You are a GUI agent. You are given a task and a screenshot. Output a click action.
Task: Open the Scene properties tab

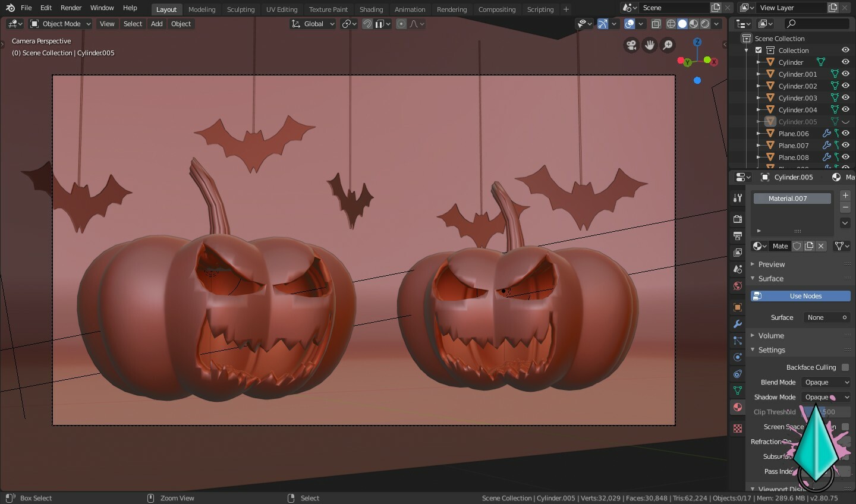pos(738,269)
